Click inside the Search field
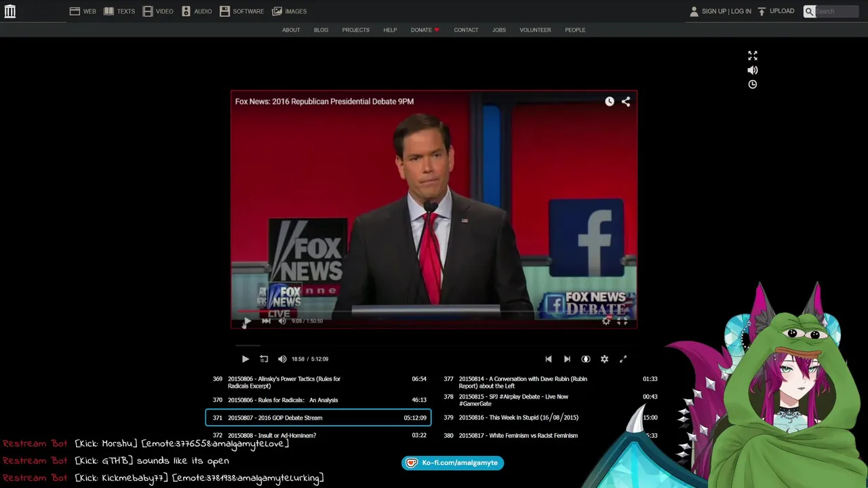868x488 pixels. tap(836, 12)
